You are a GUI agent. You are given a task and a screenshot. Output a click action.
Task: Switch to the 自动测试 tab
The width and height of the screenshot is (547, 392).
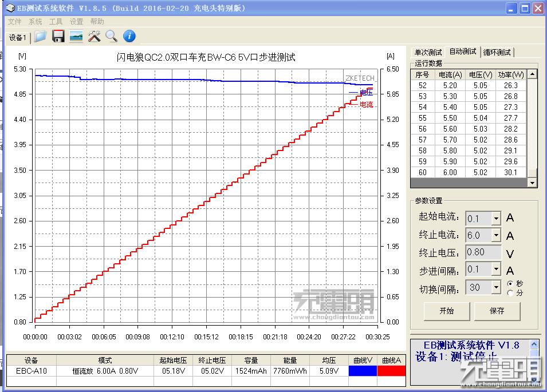click(x=463, y=52)
